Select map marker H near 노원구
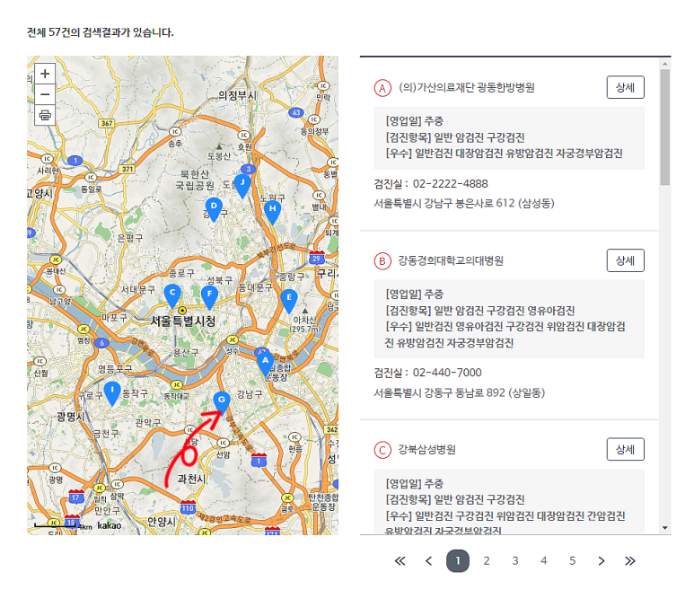This screenshot has height=616, width=694. (x=272, y=213)
